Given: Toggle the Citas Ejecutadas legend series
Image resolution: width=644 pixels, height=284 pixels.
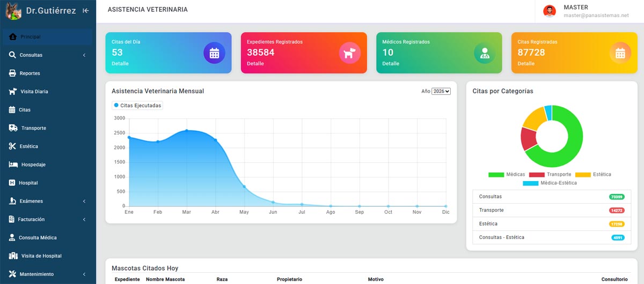Looking at the screenshot, I should pyautogui.click(x=137, y=106).
